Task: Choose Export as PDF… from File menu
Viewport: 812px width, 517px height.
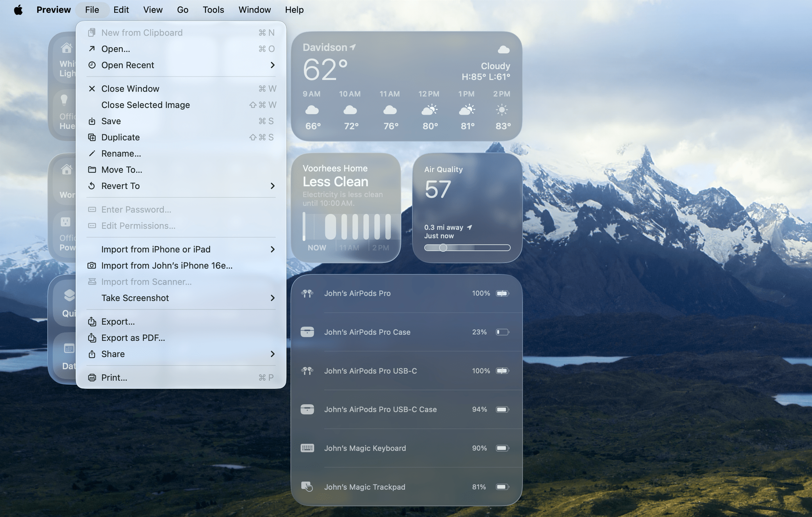Action: point(133,338)
